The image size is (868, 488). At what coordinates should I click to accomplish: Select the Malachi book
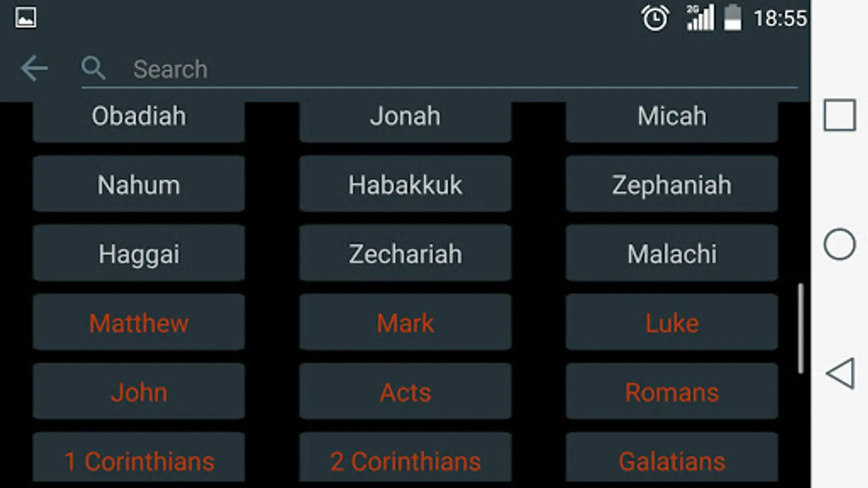pos(672,253)
